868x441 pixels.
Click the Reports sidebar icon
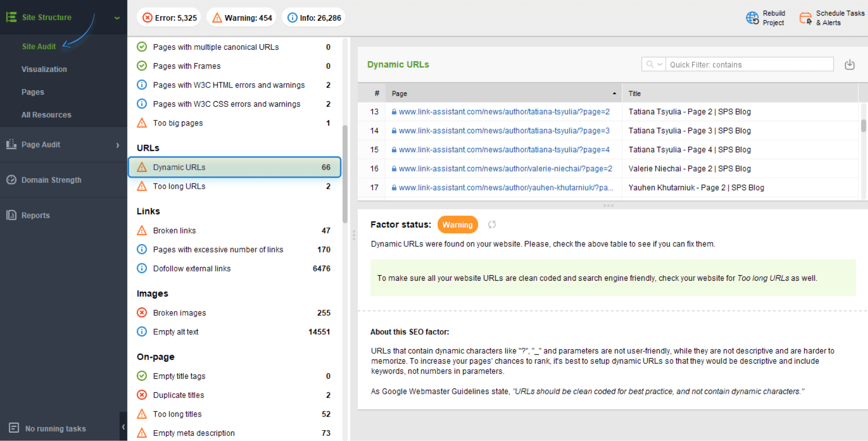[x=11, y=215]
